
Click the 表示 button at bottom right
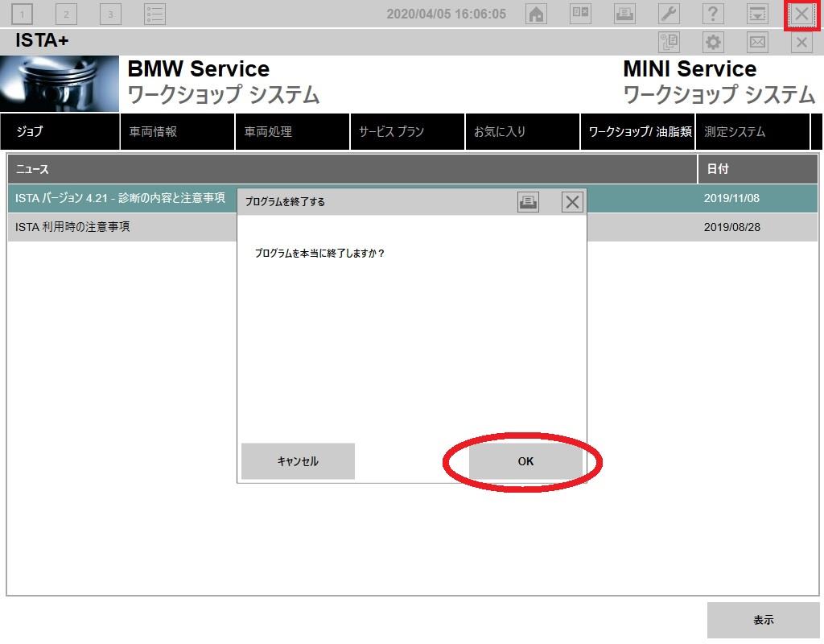[x=763, y=620]
